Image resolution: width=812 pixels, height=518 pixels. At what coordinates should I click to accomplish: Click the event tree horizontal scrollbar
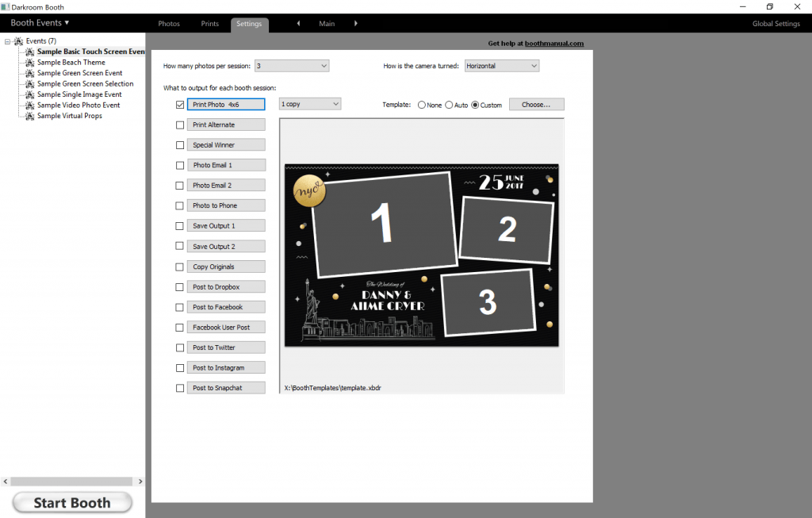(72, 482)
